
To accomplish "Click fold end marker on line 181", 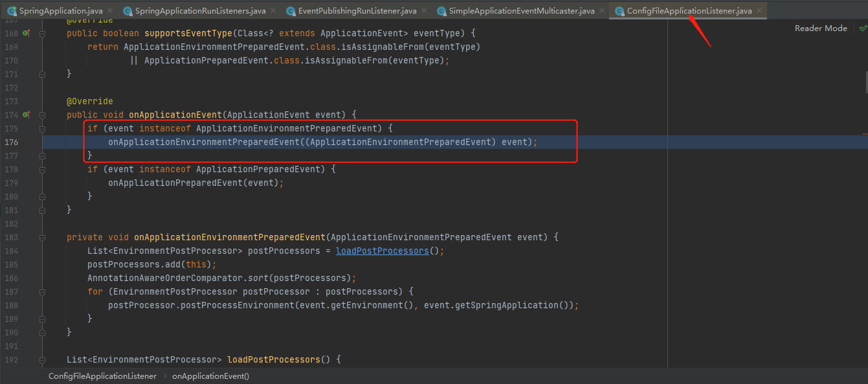I will pos(43,210).
